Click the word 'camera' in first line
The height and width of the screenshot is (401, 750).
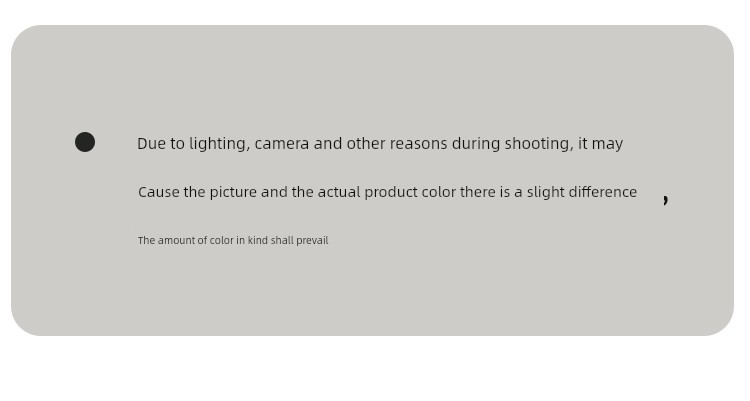point(282,144)
